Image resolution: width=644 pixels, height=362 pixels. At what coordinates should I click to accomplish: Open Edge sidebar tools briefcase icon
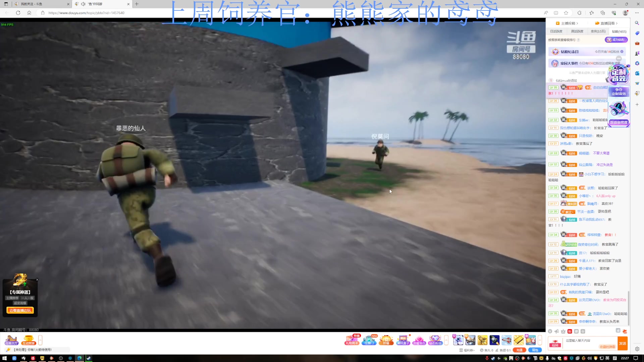637,43
